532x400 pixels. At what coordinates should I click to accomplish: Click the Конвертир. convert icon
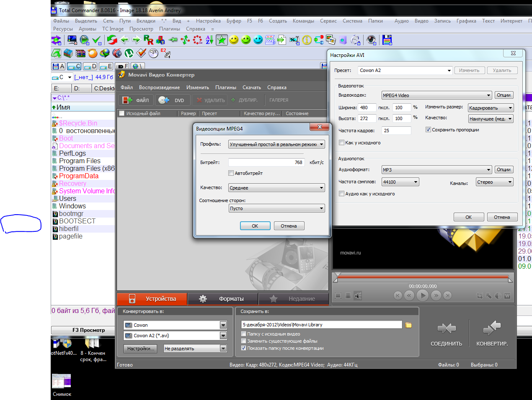click(x=492, y=328)
